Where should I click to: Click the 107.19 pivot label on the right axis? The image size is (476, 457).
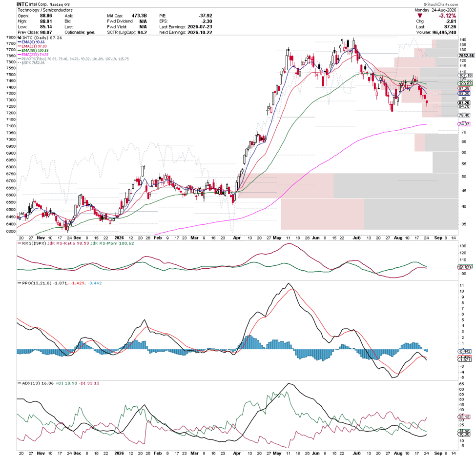(x=465, y=76)
